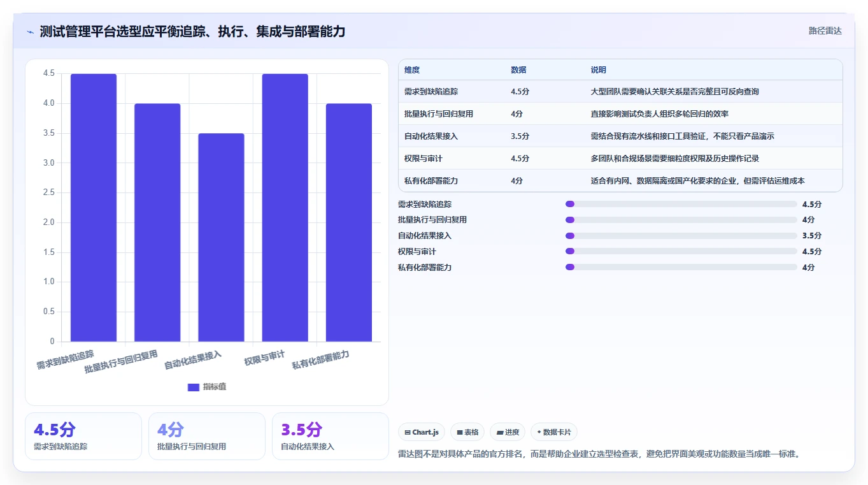Screen dimensions: 868x485
Task: Open the 4分 批量执行与回归复用 data card
Action: tap(207, 436)
